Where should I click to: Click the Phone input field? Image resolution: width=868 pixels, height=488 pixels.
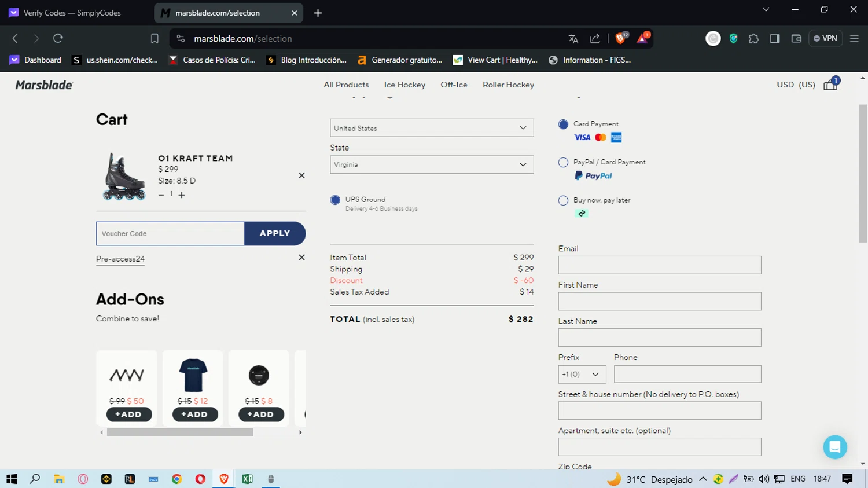click(x=687, y=374)
